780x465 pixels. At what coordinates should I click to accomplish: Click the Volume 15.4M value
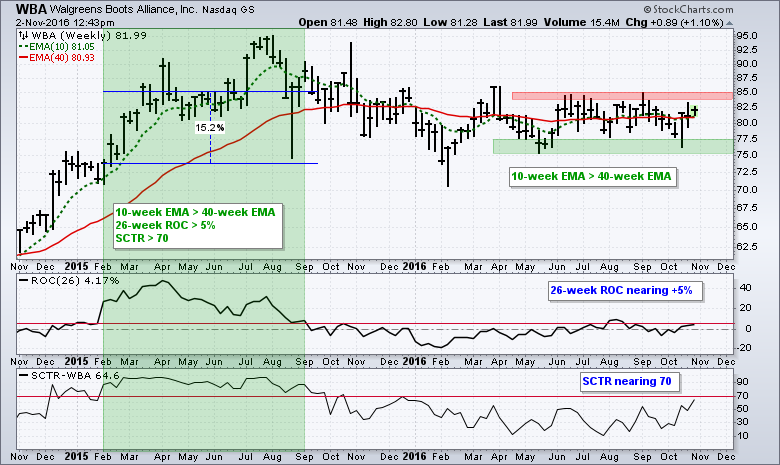pos(582,22)
